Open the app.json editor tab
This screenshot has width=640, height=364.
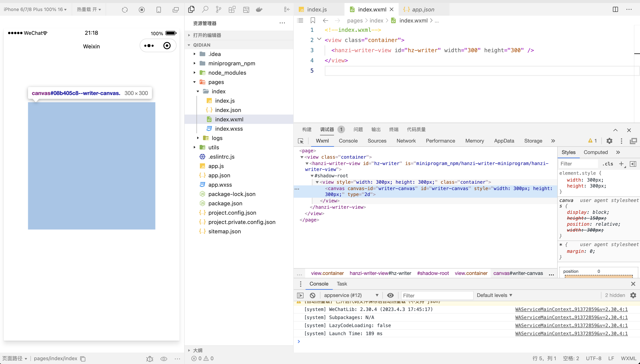(x=423, y=10)
